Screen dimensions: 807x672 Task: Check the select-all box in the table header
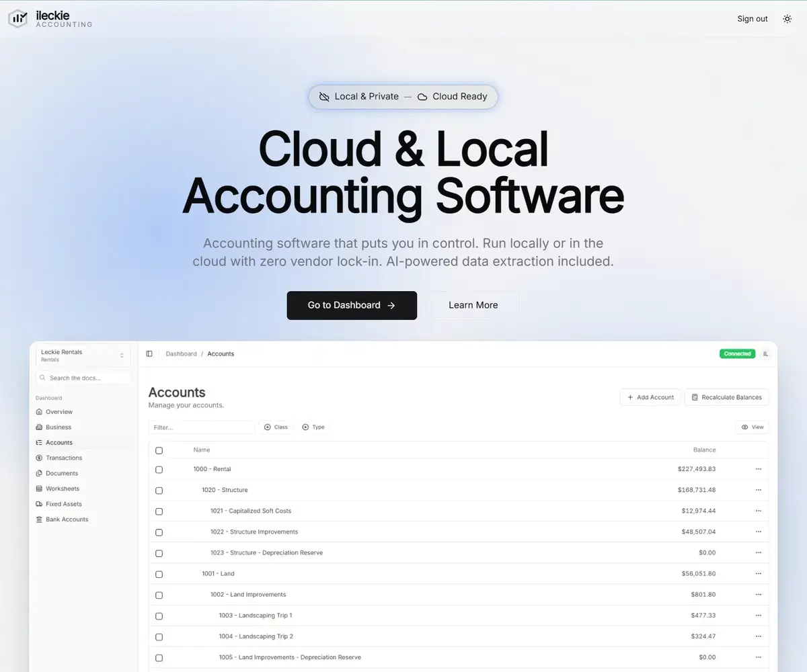(x=159, y=450)
